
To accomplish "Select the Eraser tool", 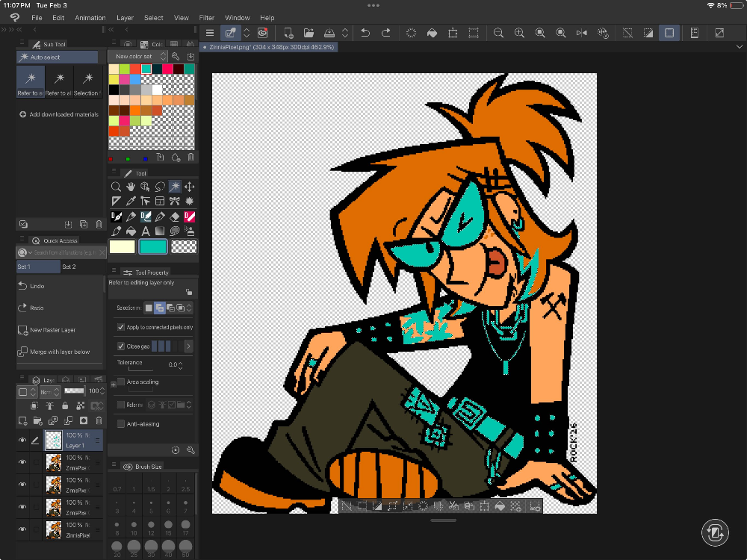I will click(x=174, y=217).
